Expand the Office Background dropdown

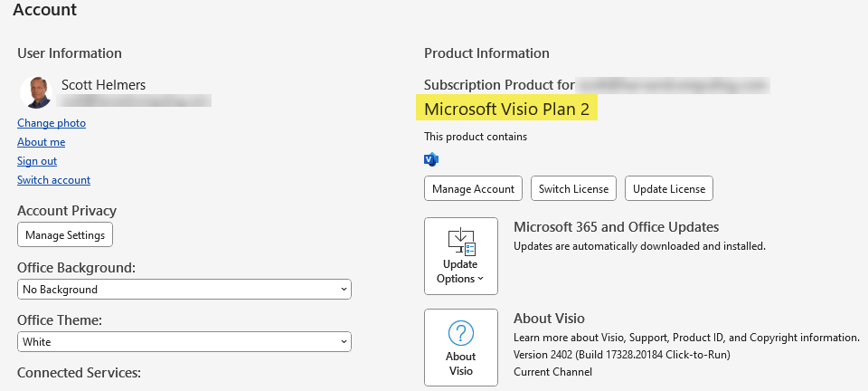click(x=184, y=290)
